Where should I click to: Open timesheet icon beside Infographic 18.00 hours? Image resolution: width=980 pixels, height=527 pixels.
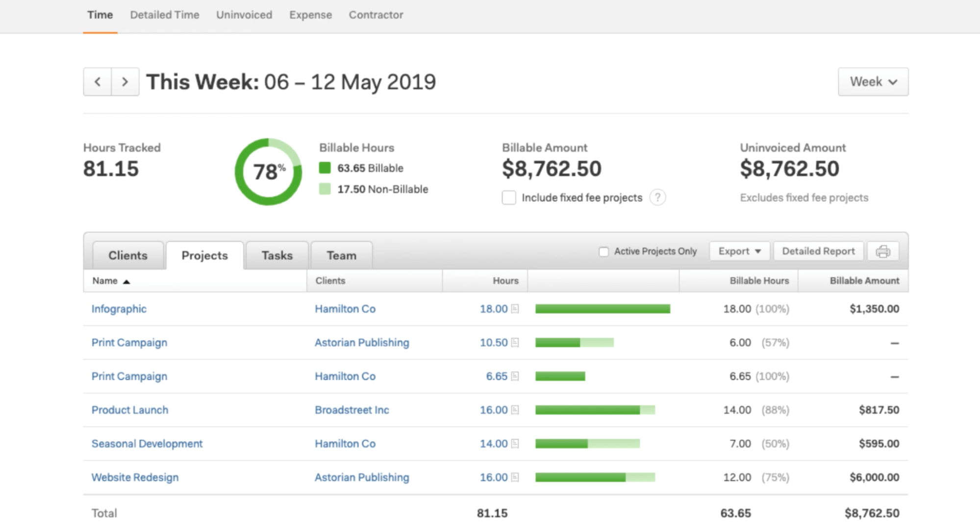[515, 309]
